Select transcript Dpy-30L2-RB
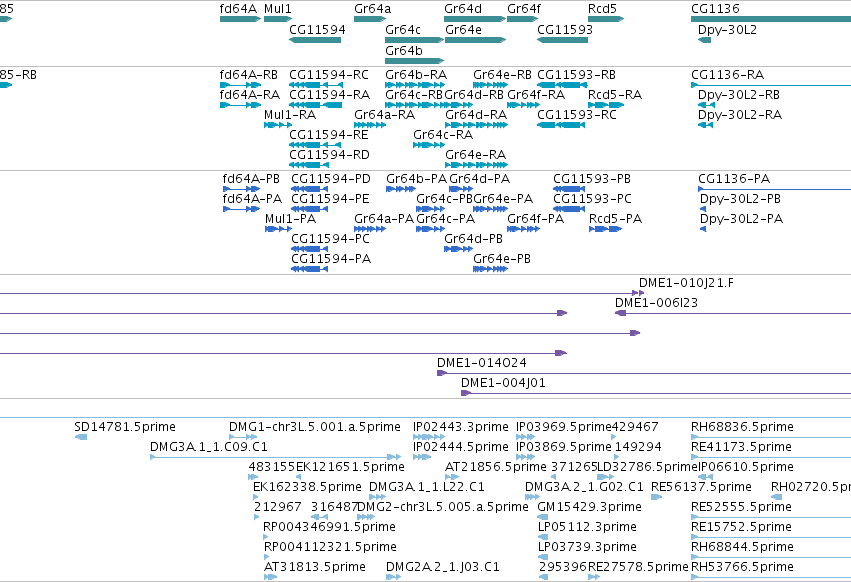The width and height of the screenshot is (851, 582). click(x=739, y=95)
